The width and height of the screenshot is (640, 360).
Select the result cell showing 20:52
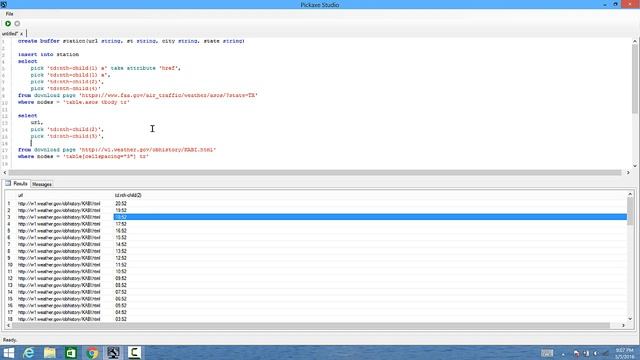(370, 203)
